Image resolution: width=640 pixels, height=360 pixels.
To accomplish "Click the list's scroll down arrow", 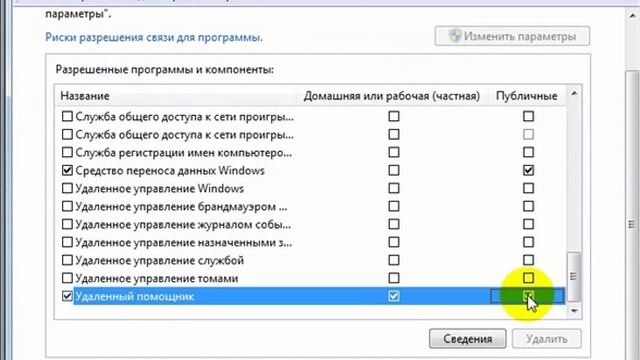I will coord(574,311).
